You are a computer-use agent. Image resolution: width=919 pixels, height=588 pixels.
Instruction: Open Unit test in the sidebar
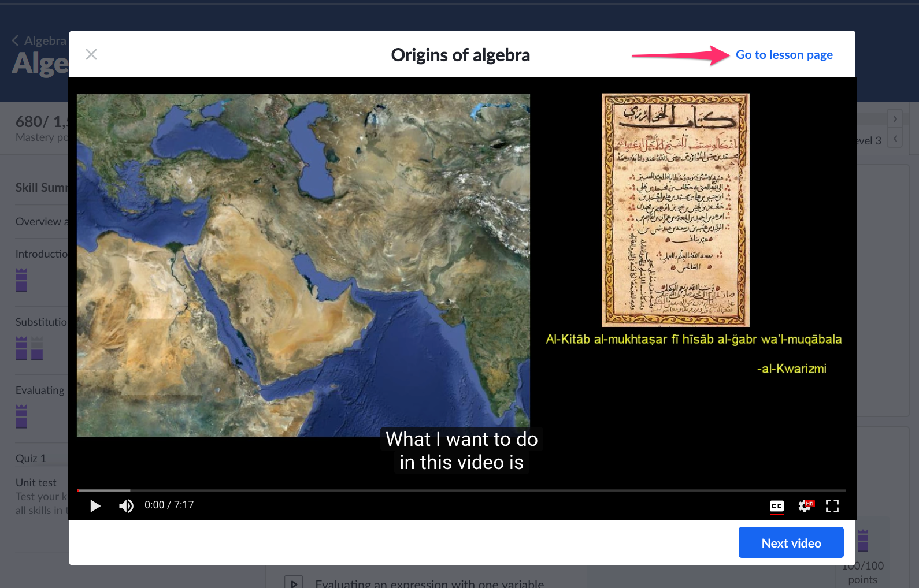click(36, 483)
